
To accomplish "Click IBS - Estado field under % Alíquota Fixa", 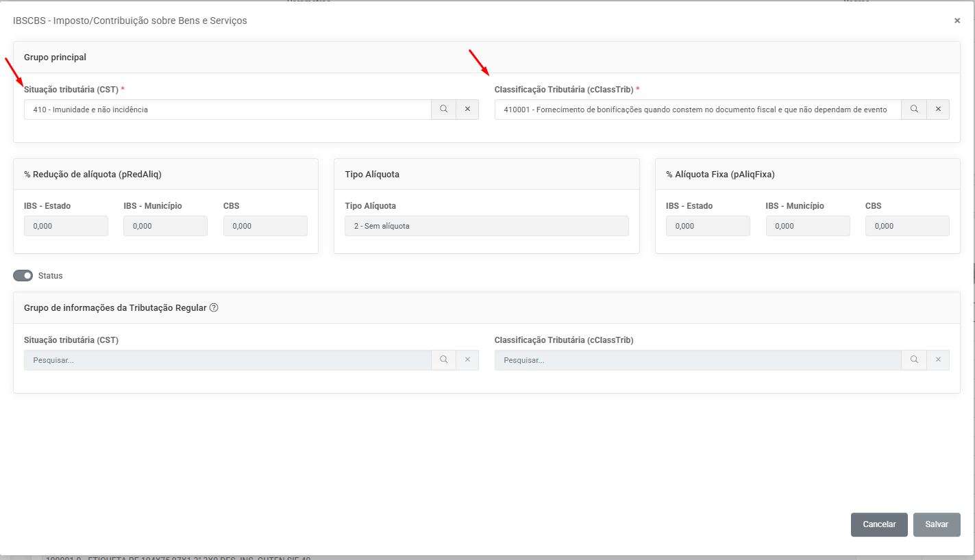I will (x=708, y=226).
